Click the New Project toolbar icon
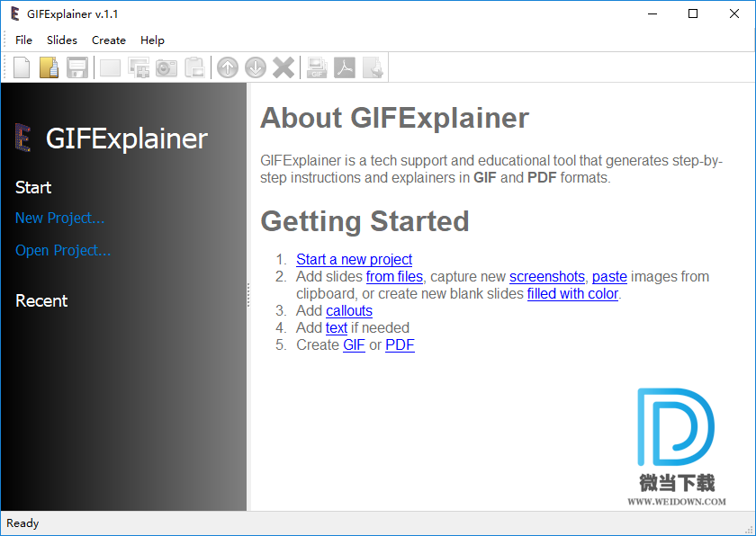The image size is (756, 536). click(x=22, y=67)
